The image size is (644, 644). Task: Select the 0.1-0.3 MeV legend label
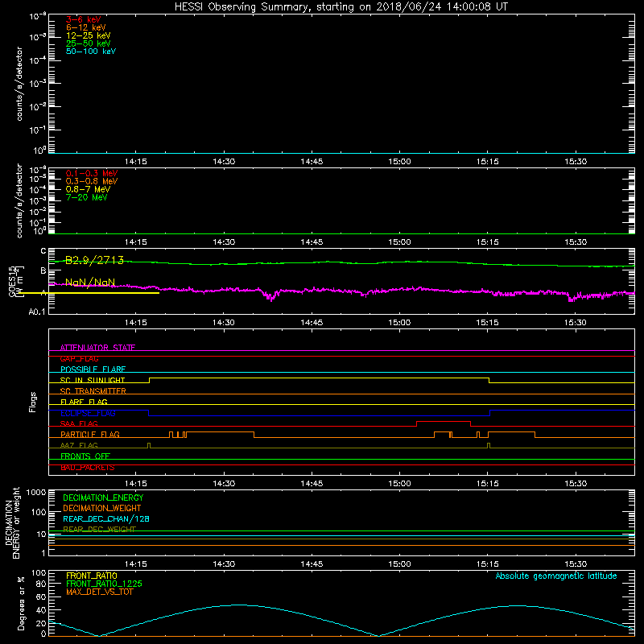[x=92, y=173]
